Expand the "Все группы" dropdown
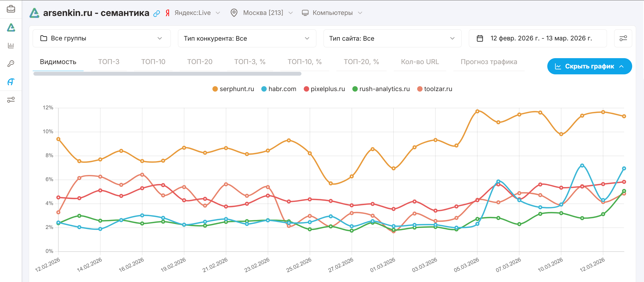Viewport: 644px width, 282px height. click(102, 38)
